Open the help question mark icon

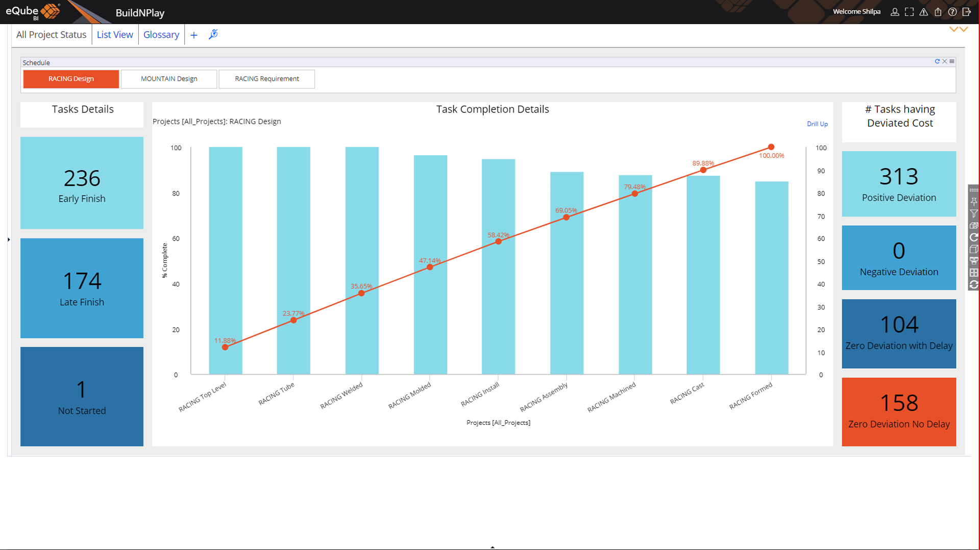(x=952, y=12)
